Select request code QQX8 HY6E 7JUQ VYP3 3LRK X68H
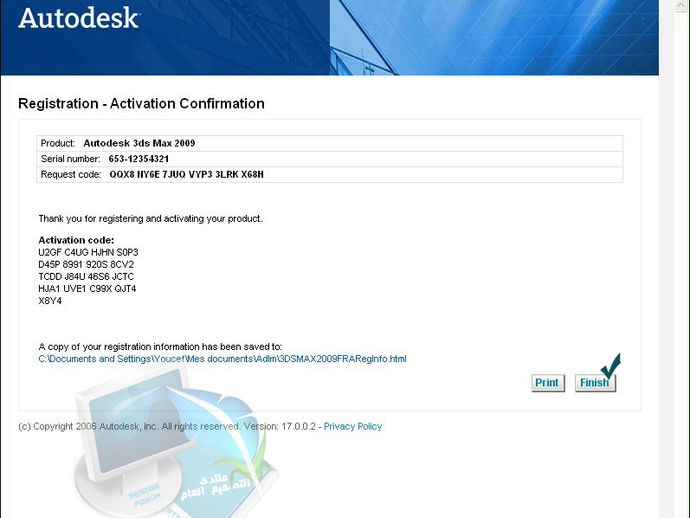Viewport: 690px width, 518px height. click(186, 175)
